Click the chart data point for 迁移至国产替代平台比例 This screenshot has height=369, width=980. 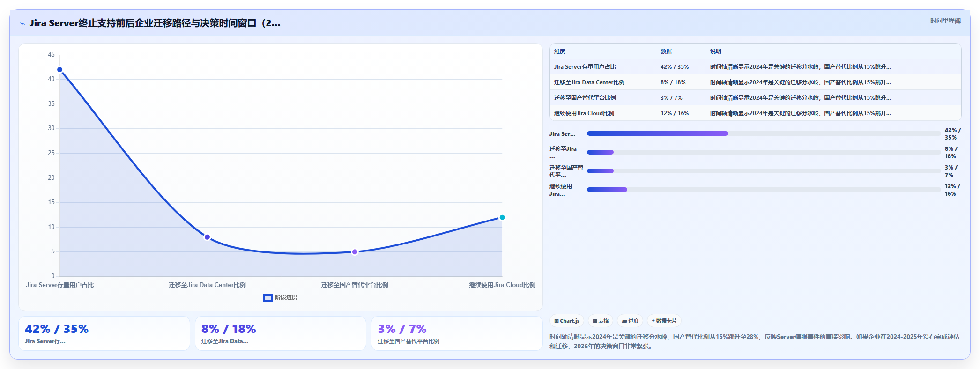[355, 252]
